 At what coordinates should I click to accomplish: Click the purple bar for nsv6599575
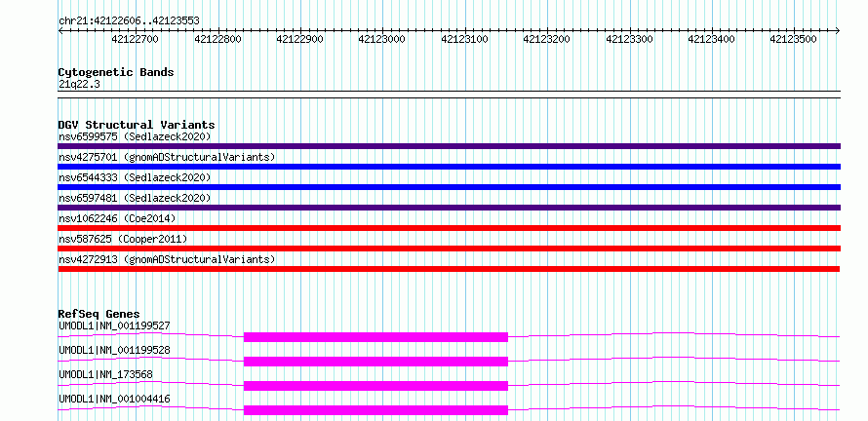click(x=449, y=146)
